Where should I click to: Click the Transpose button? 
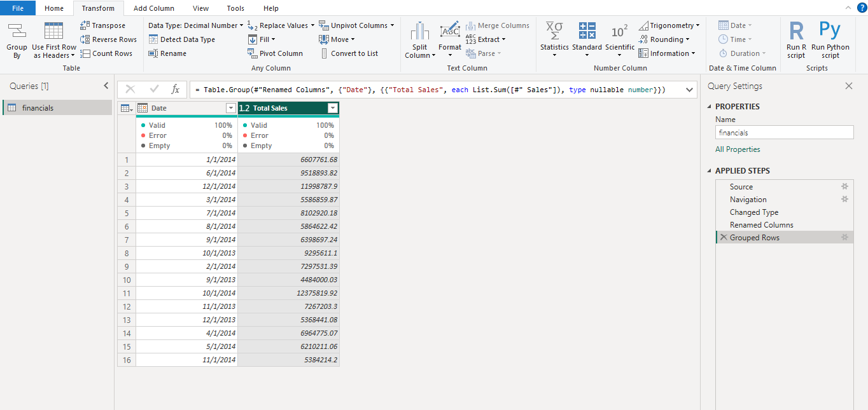coord(102,25)
